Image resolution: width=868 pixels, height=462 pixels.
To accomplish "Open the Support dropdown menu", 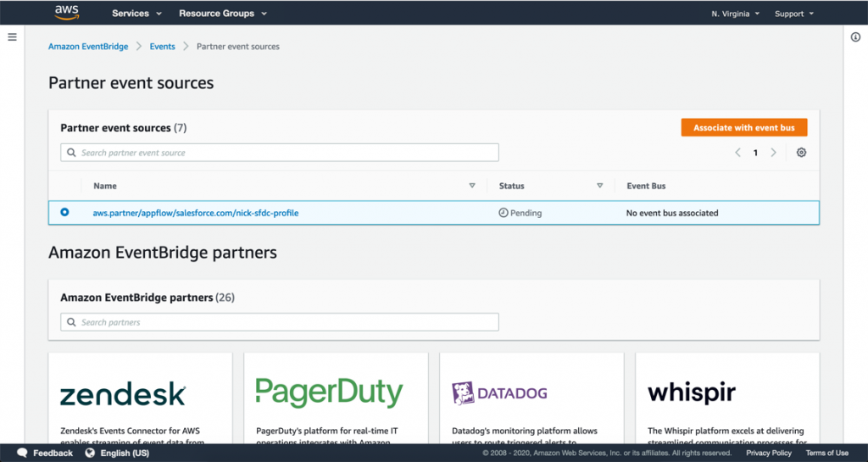I will pos(793,14).
